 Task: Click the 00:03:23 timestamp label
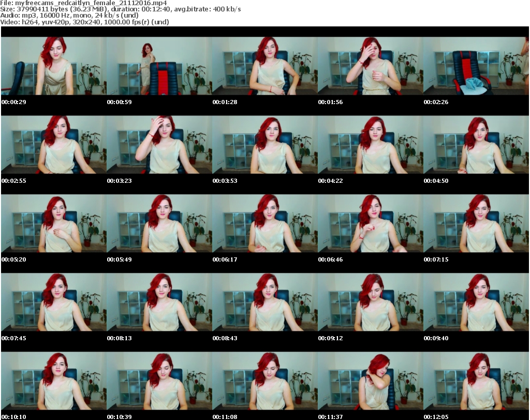(x=120, y=181)
